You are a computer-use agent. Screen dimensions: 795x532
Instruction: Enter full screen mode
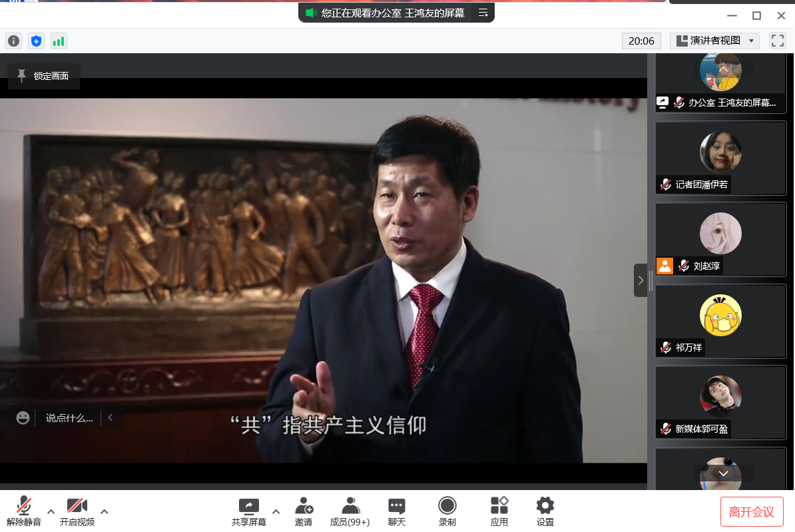[x=778, y=41]
